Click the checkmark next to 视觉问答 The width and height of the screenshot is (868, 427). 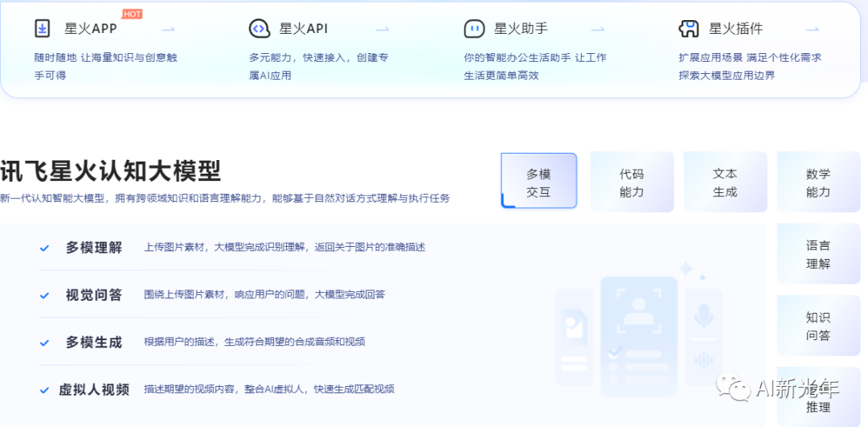click(x=45, y=295)
